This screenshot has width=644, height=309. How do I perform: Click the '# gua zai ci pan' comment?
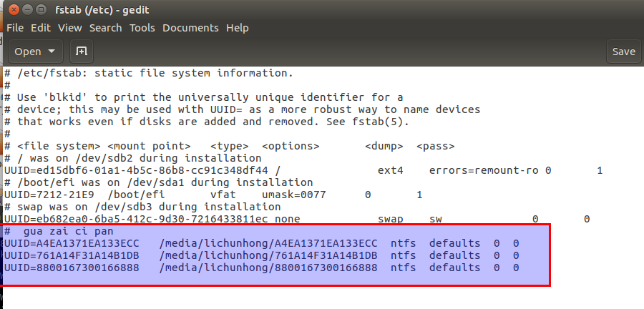(x=59, y=231)
